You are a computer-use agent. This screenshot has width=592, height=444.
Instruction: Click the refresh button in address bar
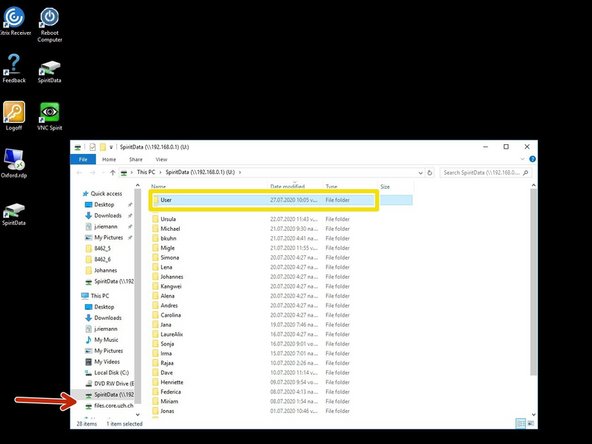[429, 173]
